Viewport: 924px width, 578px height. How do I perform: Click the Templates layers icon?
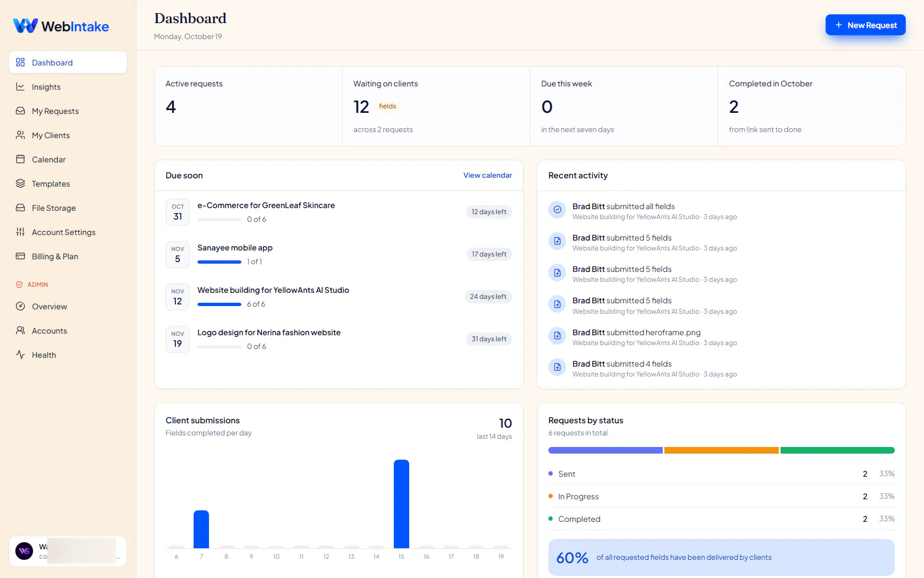(x=20, y=183)
